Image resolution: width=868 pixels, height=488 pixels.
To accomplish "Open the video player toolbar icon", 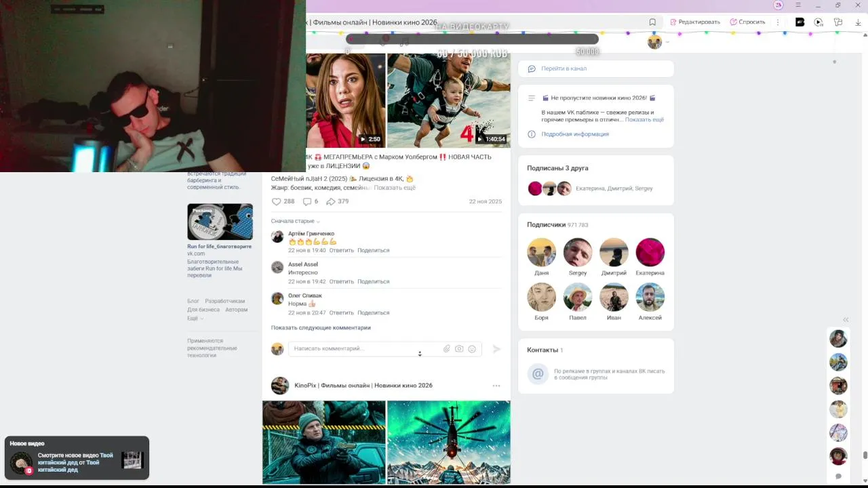I will point(818,22).
